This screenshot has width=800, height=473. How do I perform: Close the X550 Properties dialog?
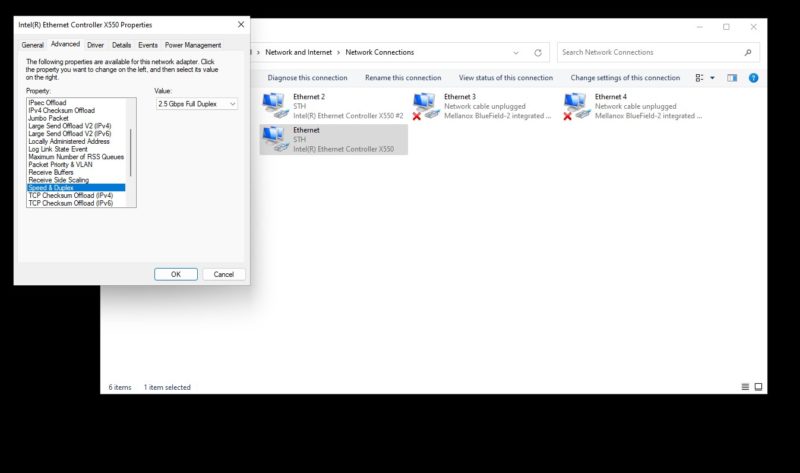pos(241,24)
